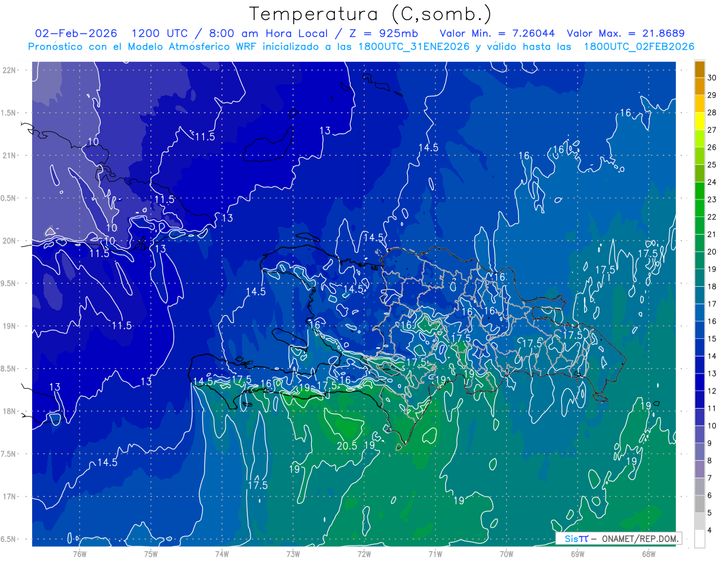Click the "75W" longitude axis label
Viewport: 728px width, 562px height.
pos(150,554)
